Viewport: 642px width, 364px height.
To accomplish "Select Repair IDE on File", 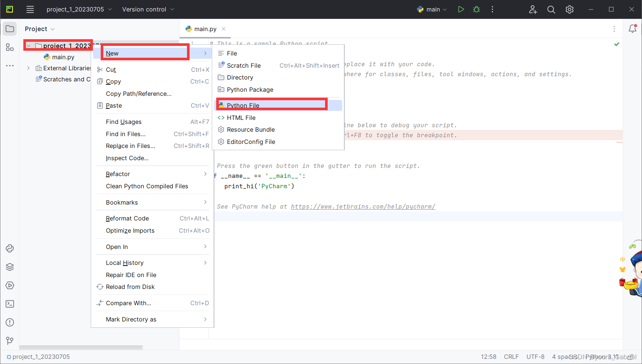I will [153, 275].
